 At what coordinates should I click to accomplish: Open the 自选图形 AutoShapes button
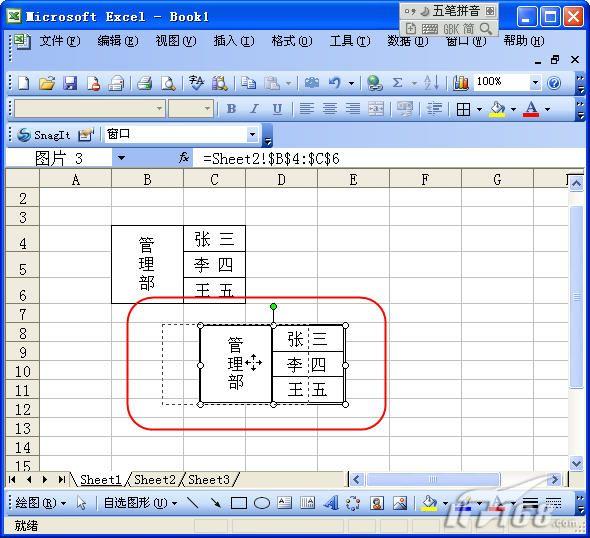pos(140,503)
